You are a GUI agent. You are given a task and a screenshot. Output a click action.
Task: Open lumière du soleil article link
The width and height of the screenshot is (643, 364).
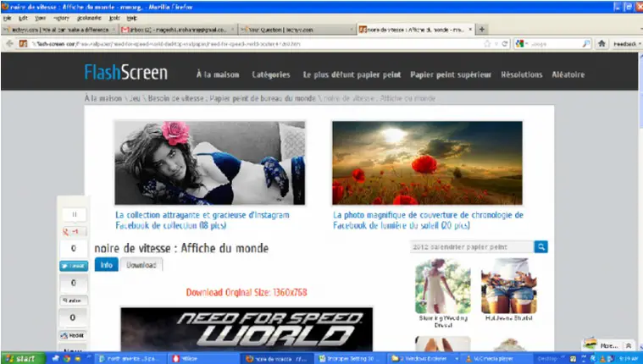pyautogui.click(x=428, y=220)
